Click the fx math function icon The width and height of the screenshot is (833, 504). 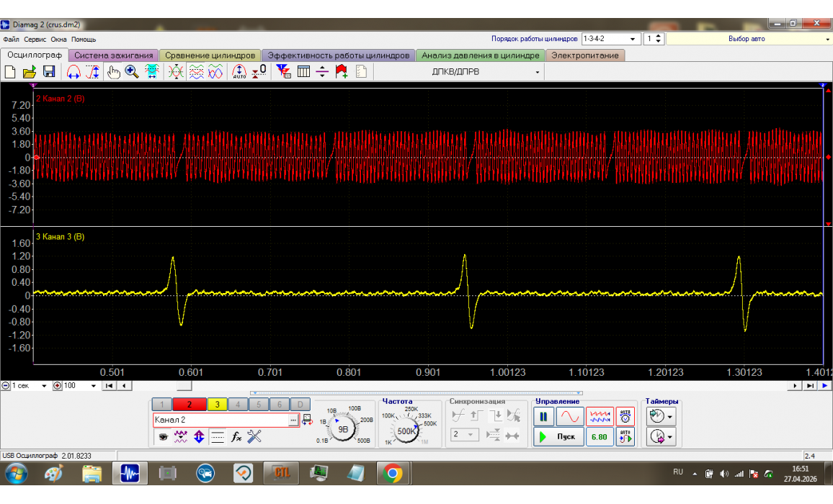236,436
